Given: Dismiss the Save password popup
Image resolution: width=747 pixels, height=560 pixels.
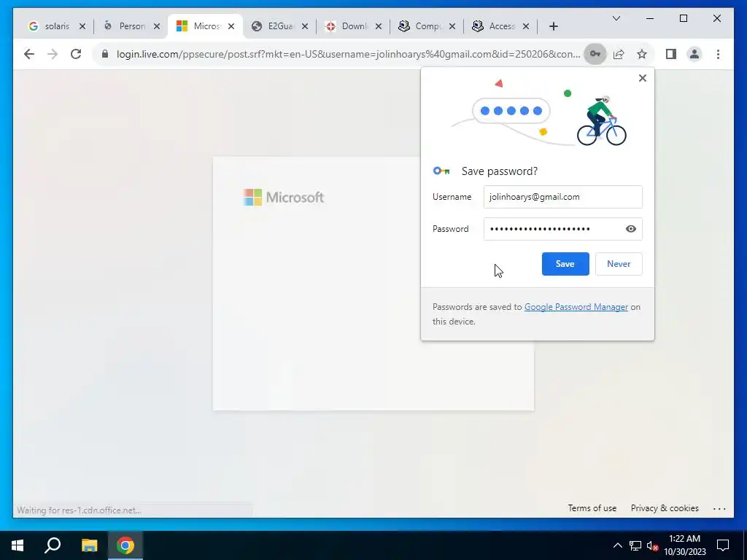Looking at the screenshot, I should point(642,78).
